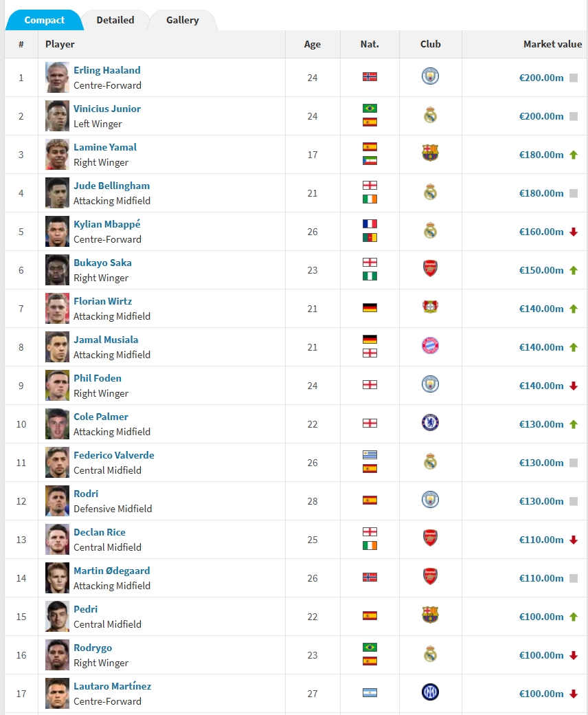Image resolution: width=588 pixels, height=715 pixels.
Task: Click Pedri's €100.00m market value link
Action: [x=541, y=617]
